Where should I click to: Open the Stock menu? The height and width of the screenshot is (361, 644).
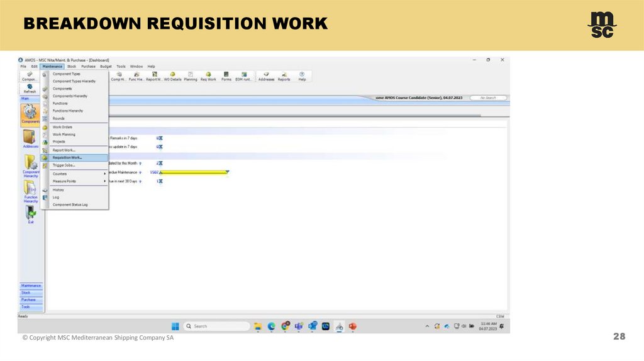click(x=72, y=66)
